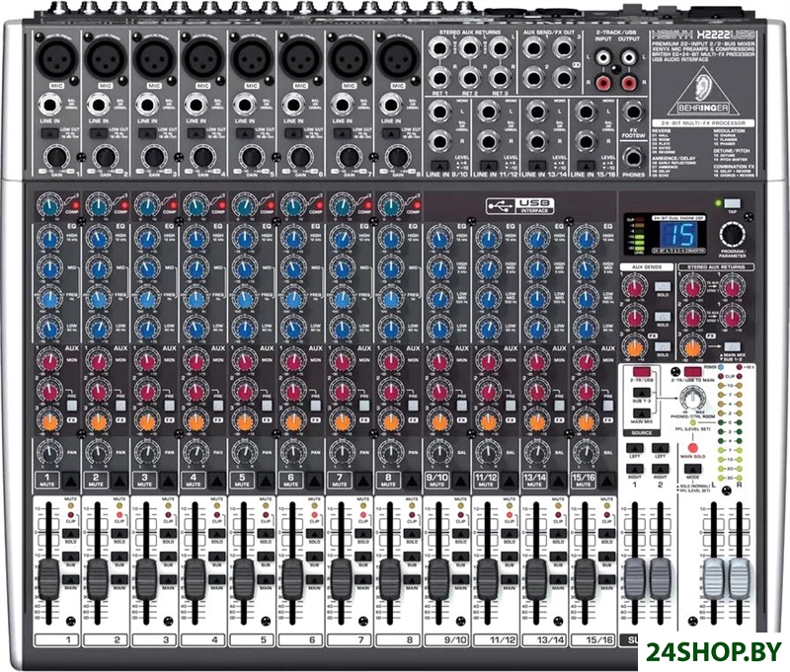
Task: Click the white left 2-Track INPUT RCA jack
Action: 603,57
